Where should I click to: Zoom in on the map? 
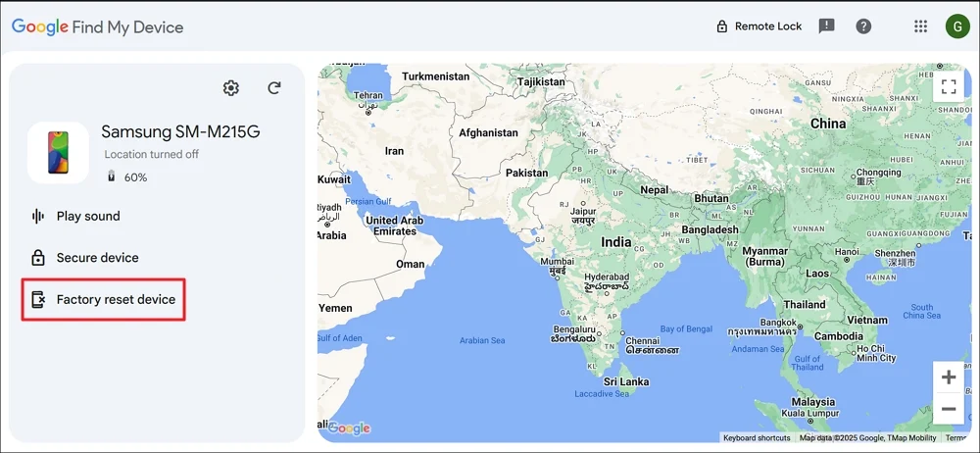948,377
